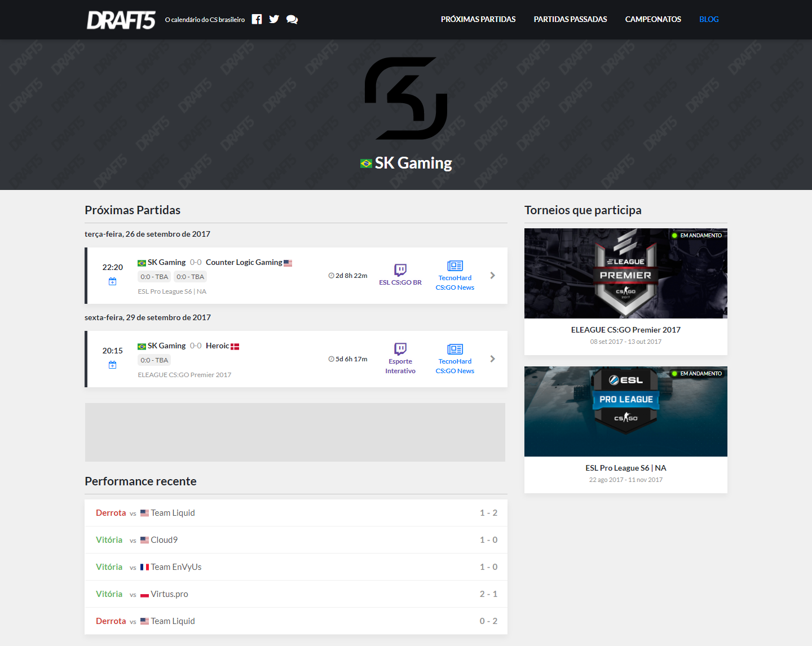Screen dimensions: 812x646
Task: Select the first 0:0 - TBA map badge
Action: 155,277
